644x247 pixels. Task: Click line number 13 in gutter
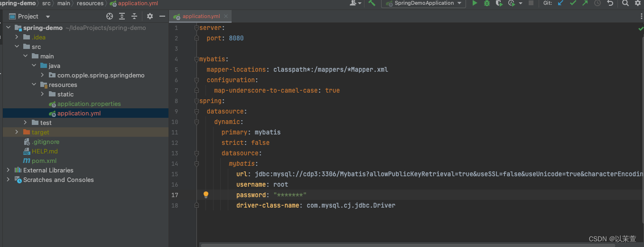pyautogui.click(x=175, y=153)
